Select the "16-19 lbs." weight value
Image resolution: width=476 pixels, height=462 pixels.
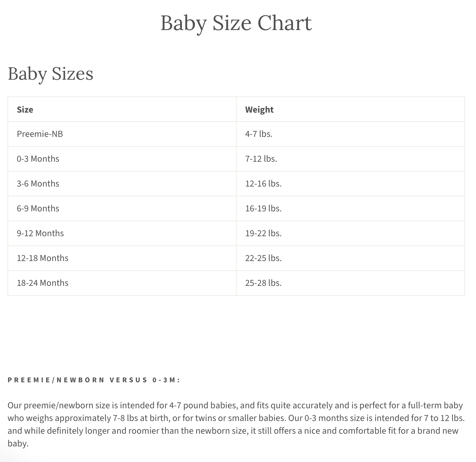263,208
